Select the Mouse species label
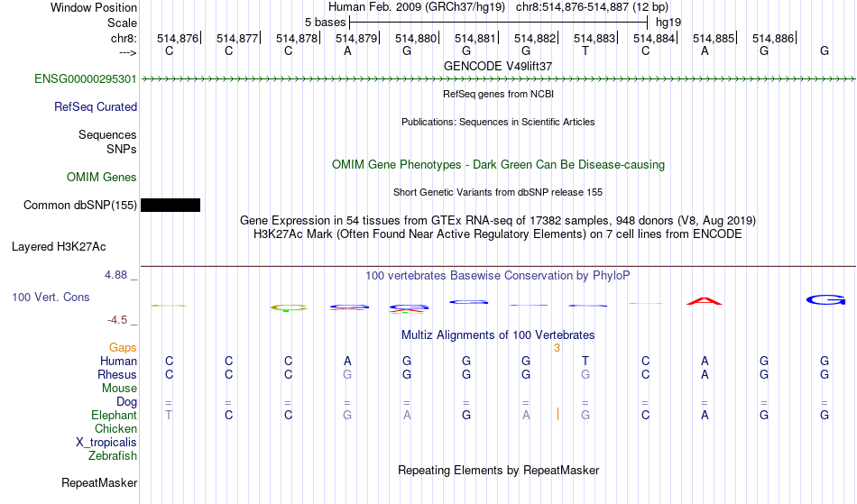This screenshot has height=504, width=857. [119, 389]
